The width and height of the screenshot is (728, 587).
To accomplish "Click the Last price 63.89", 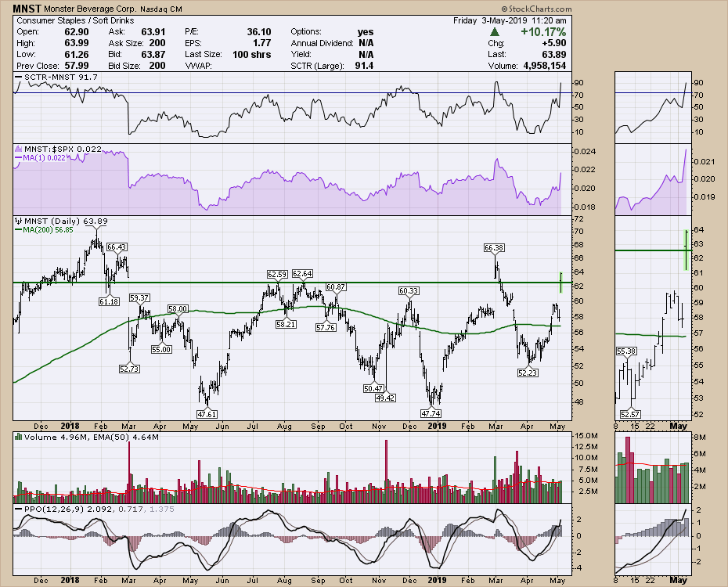I will click(x=553, y=54).
